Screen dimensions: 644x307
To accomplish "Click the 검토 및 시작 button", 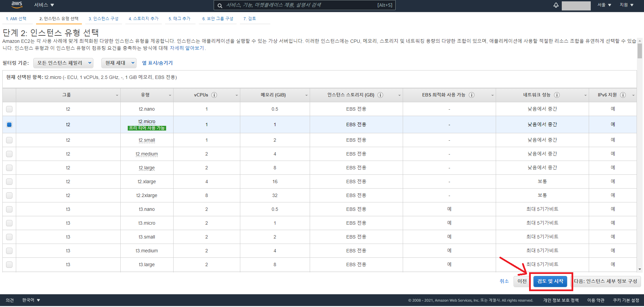I will tap(550, 281).
